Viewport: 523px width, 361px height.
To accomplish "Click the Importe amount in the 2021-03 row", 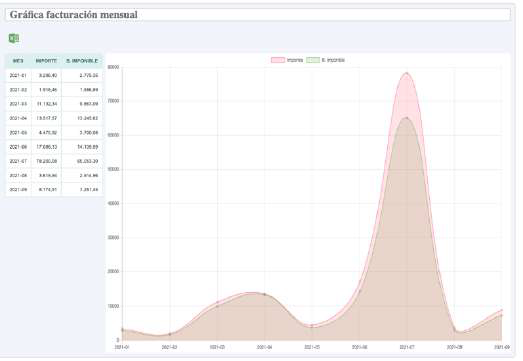I will 47,104.
